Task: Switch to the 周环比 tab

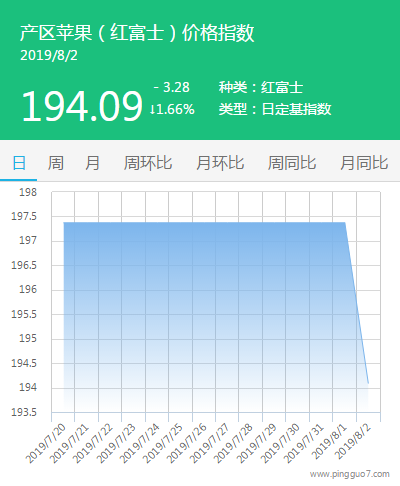Action: [148, 163]
